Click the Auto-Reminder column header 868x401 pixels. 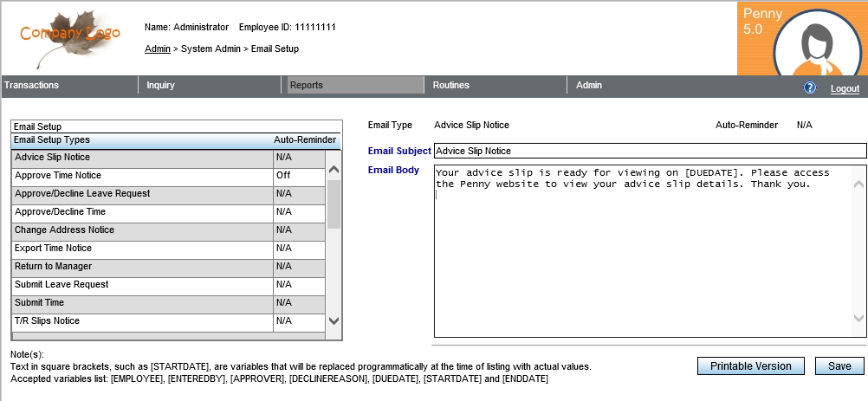coord(304,140)
